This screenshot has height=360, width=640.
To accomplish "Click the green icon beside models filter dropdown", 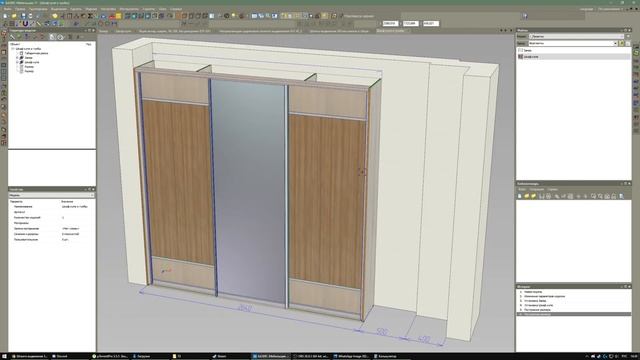I will click(x=621, y=43).
